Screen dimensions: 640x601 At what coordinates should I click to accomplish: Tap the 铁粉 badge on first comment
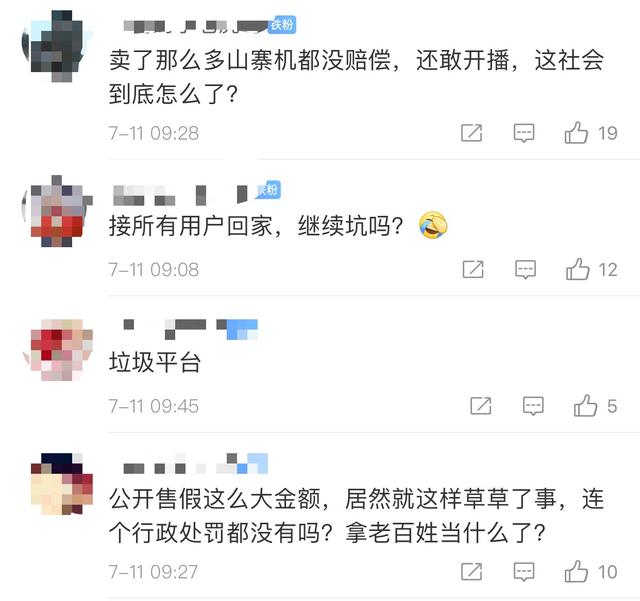point(282,24)
